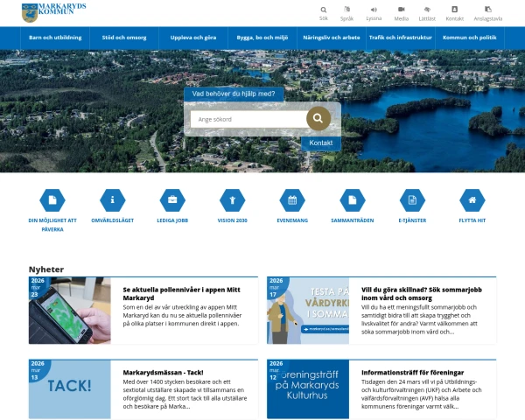Open Barn och utbildning menu
Image resolution: width=525 pixels, height=420 pixels.
(55, 38)
